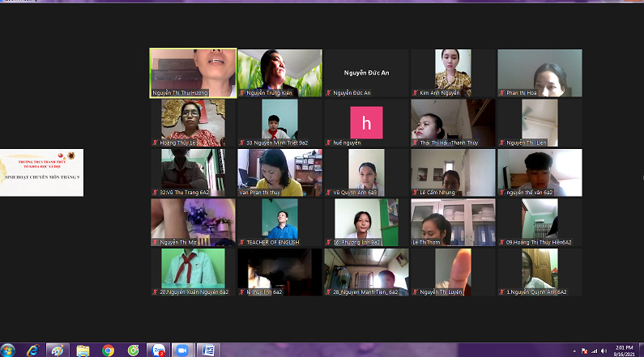Open Paint from the taskbar
Image resolution: width=644 pixels, height=357 pixels.
(x=57, y=350)
